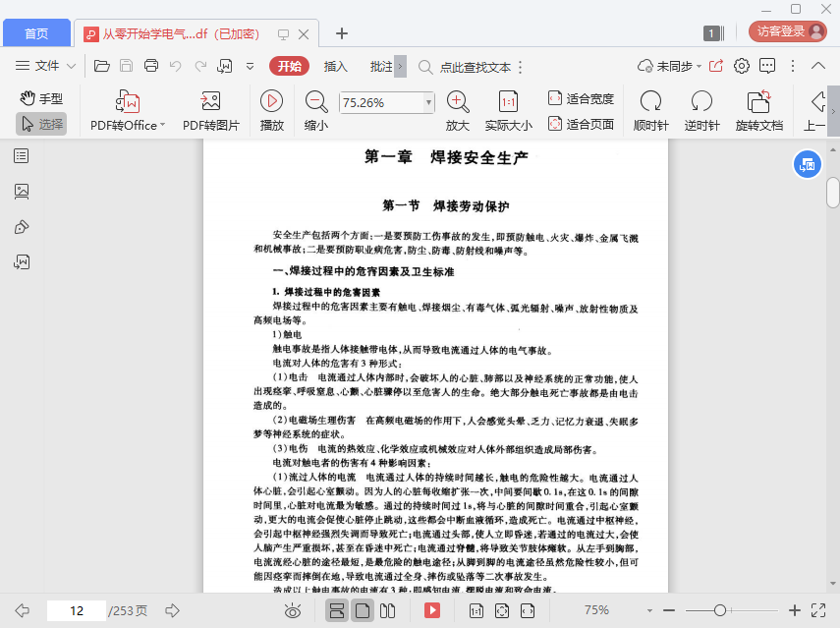Click the 点此查找文本 search box
The image size is (840, 628).
(475, 67)
